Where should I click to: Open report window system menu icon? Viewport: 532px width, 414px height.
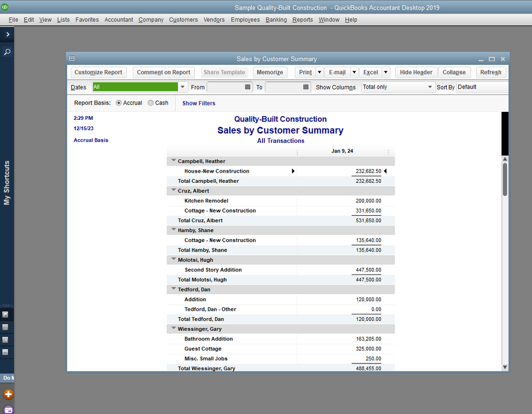click(72, 59)
